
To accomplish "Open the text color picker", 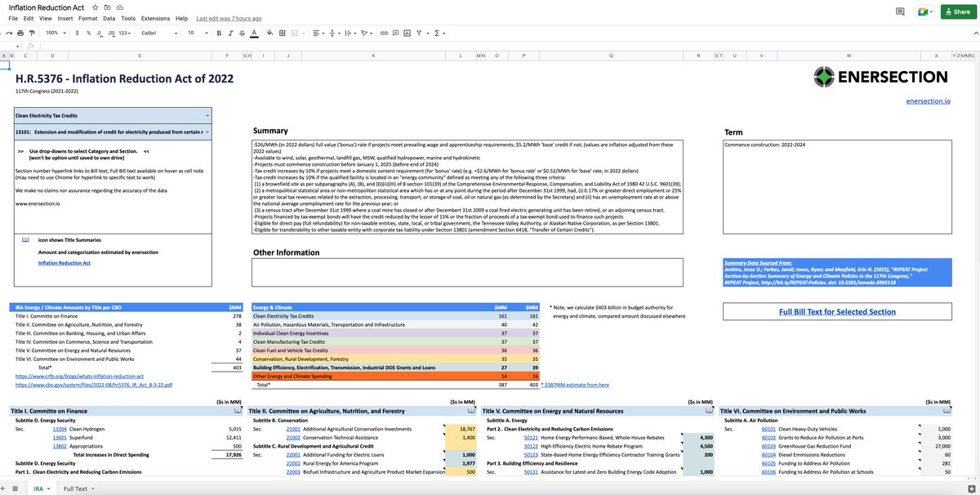I will (x=254, y=33).
